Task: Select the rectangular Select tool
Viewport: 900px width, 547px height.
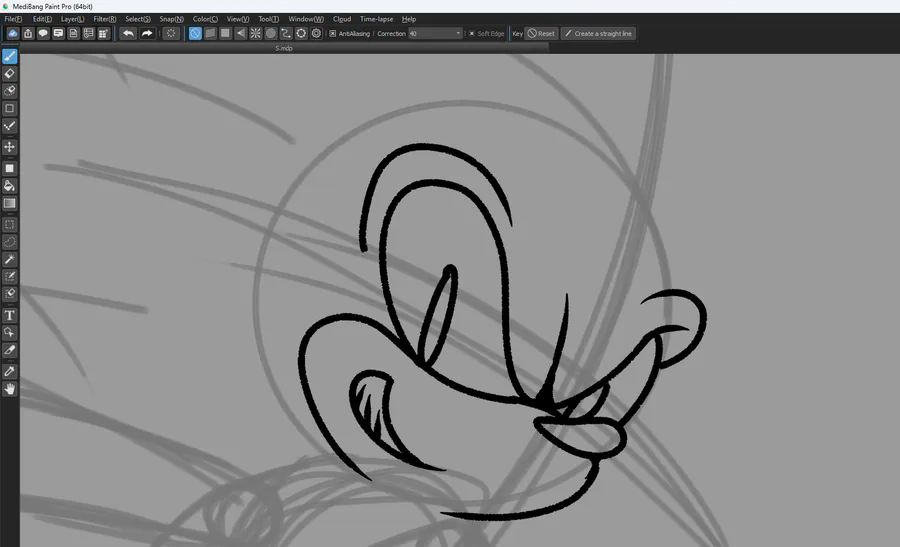Action: coord(10,224)
